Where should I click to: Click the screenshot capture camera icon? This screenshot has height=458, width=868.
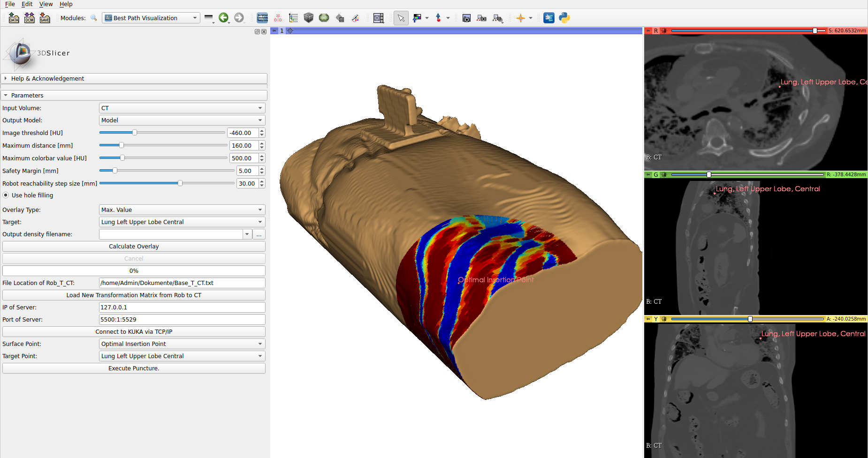(x=466, y=18)
